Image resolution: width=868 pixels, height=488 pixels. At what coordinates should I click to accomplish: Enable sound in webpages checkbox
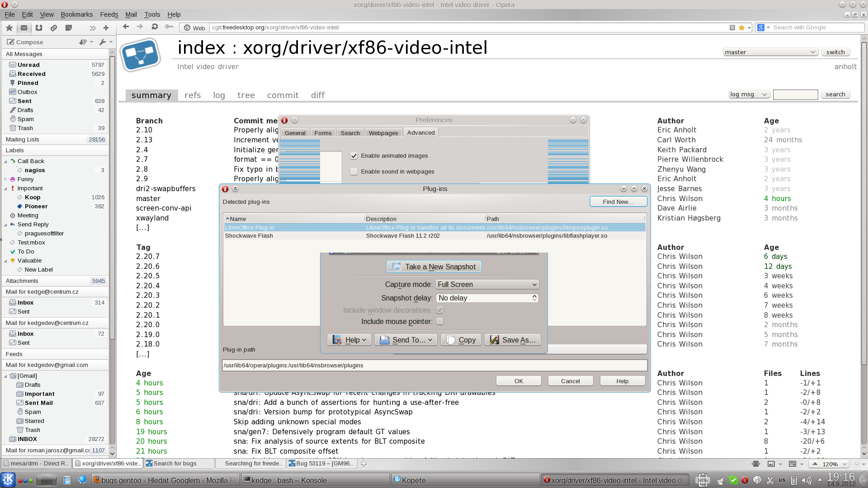click(354, 172)
